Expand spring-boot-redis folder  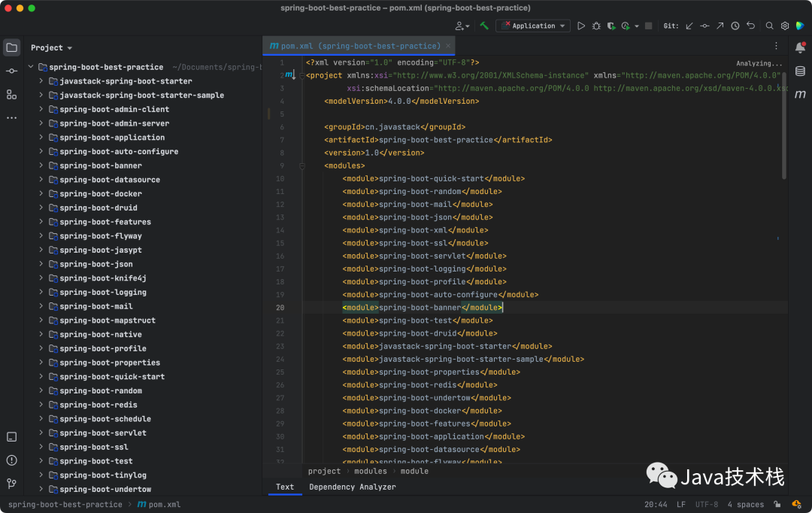pos(41,405)
